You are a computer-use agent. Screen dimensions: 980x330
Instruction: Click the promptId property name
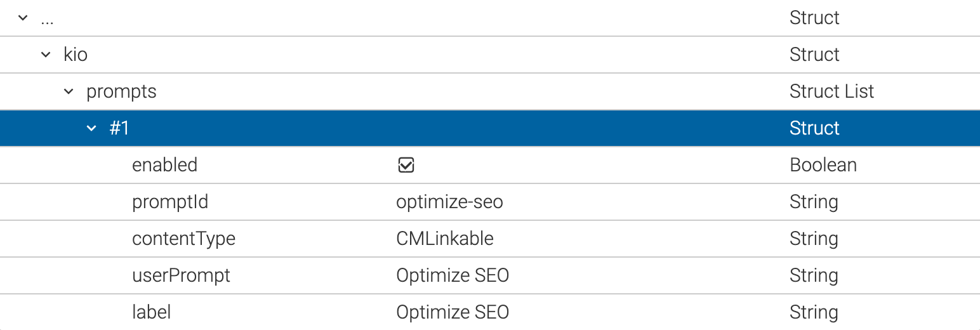click(x=169, y=202)
